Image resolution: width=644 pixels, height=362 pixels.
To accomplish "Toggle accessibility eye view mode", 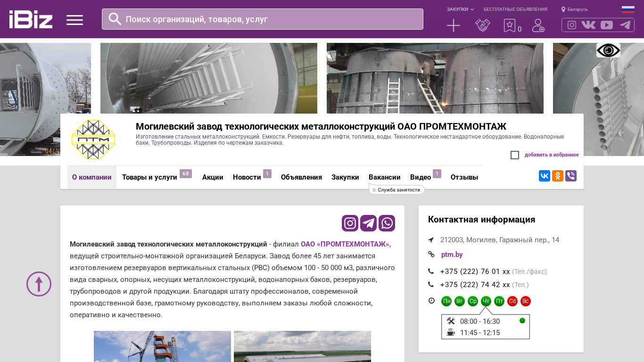I will pos(608,50).
